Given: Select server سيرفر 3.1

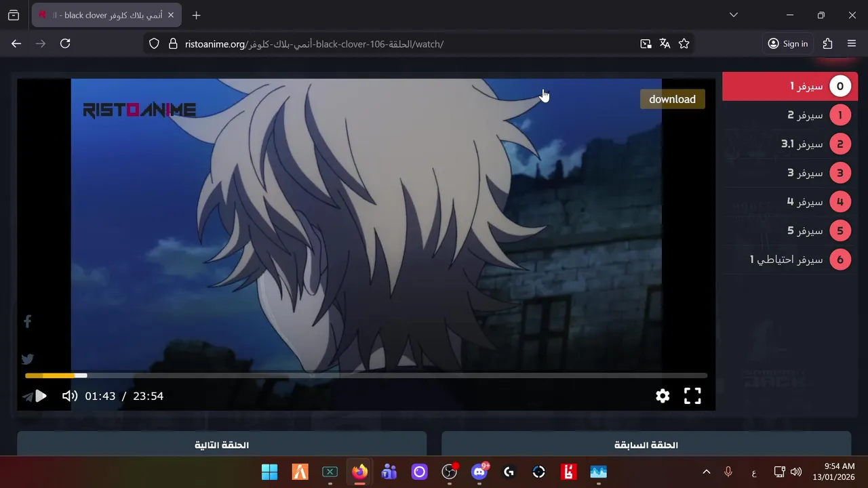Looking at the screenshot, I should (x=790, y=144).
